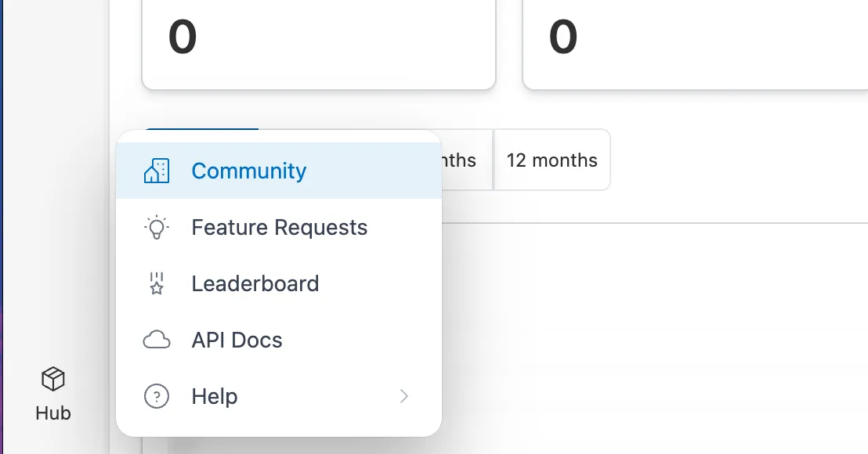868x454 pixels.
Task: Click the blue-underlined active tab above the menu
Action: [201, 133]
